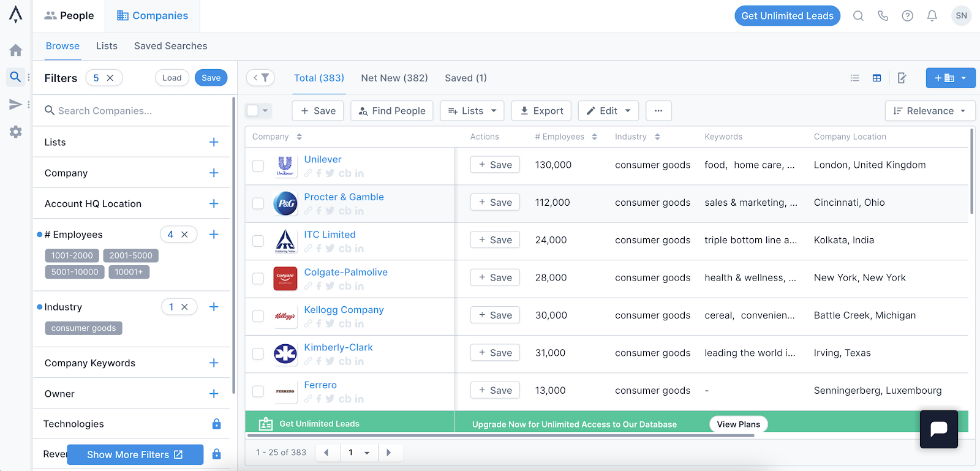
Task: Add Owner filter with plus icon
Action: click(x=214, y=393)
